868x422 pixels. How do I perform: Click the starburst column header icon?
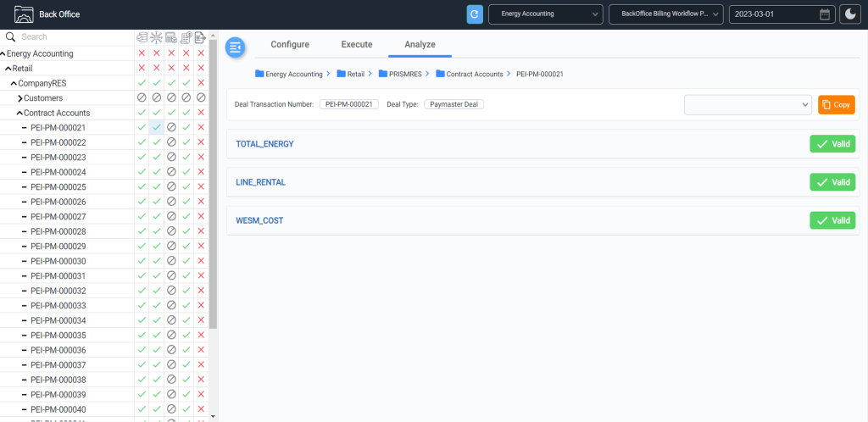point(157,37)
